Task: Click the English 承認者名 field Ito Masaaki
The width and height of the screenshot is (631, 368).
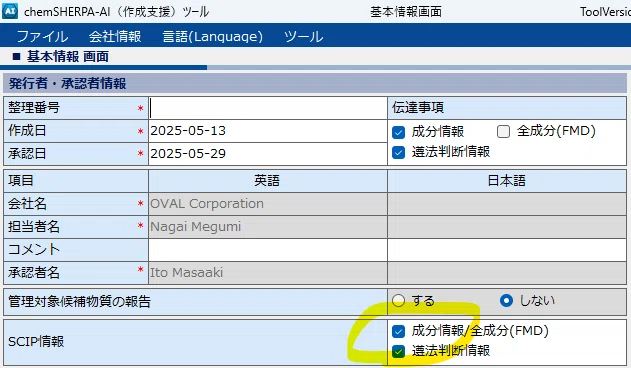Action: (268, 273)
